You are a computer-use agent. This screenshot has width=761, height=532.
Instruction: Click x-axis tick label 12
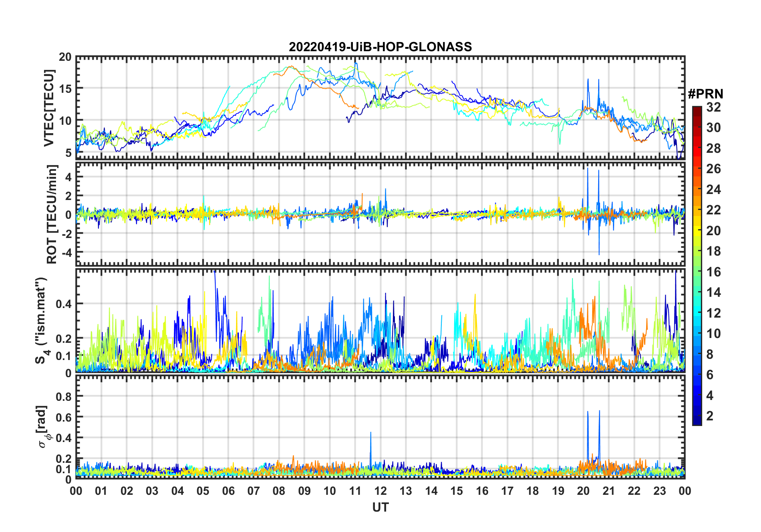click(x=380, y=491)
